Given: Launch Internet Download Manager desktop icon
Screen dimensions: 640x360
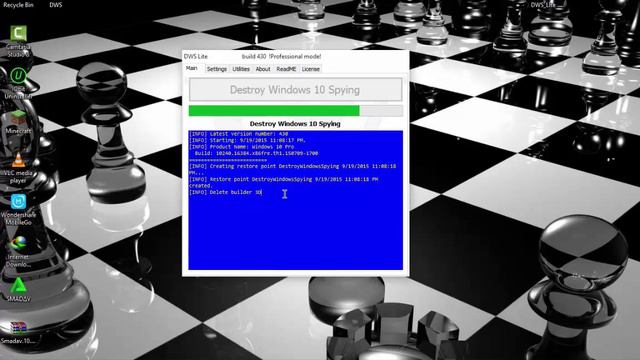Looking at the screenshot, I should click(x=18, y=252).
